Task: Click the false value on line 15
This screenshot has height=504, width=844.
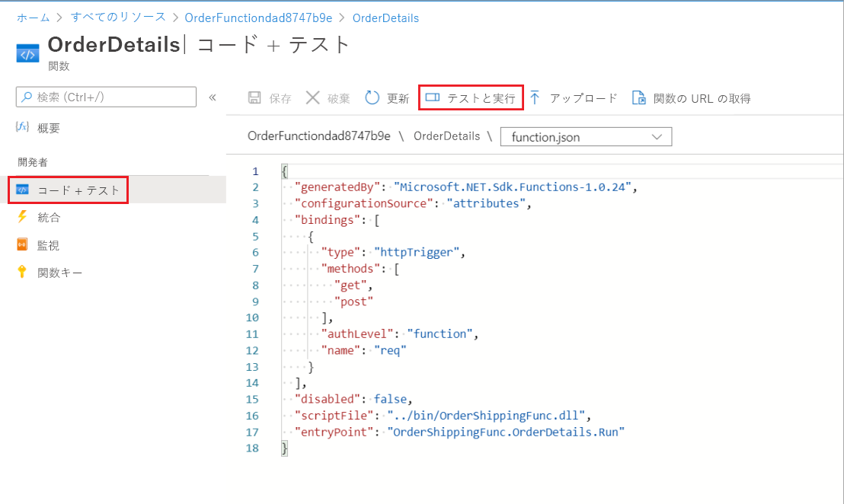Action: 390,399
